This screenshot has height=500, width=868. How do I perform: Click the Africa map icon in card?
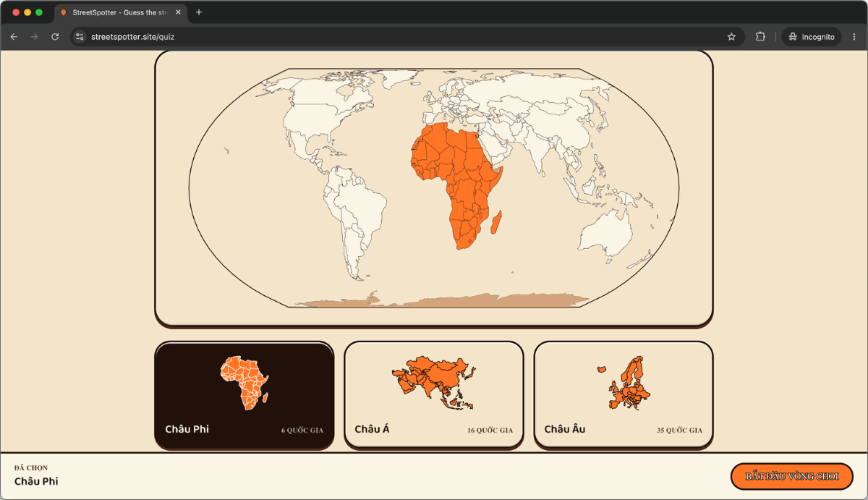244,384
